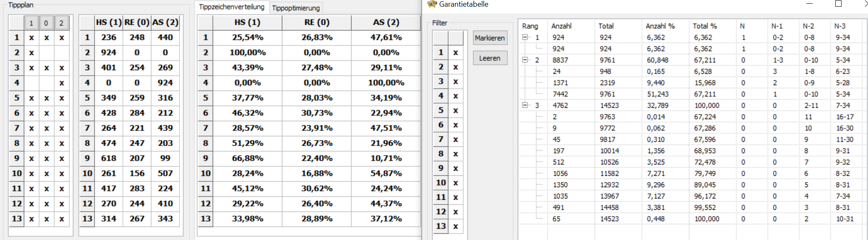Collapse the Rang 1 tree node
Screen dimensions: 868x240
[x=525, y=37]
